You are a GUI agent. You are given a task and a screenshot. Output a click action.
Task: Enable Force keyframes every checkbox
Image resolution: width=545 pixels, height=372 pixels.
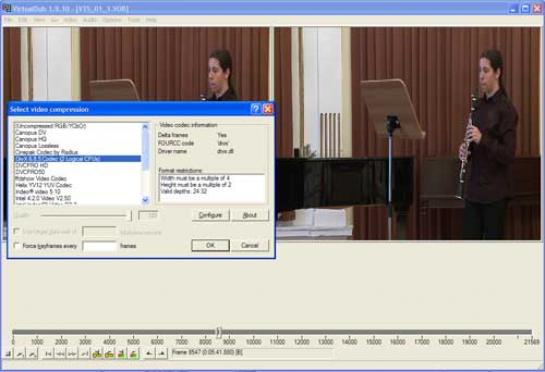pyautogui.click(x=16, y=245)
